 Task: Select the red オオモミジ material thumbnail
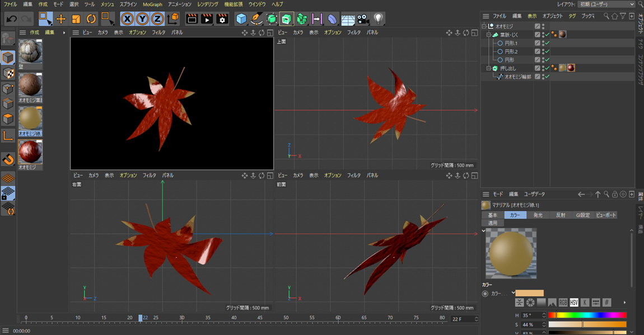click(x=30, y=152)
